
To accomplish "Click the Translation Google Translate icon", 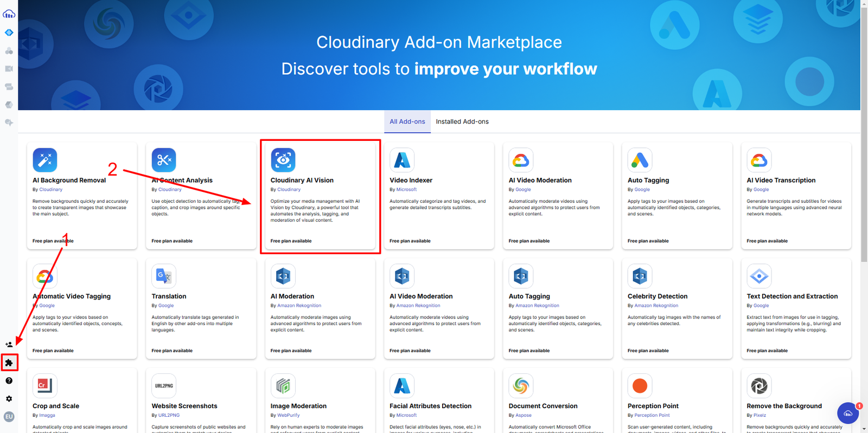I will click(x=164, y=276).
